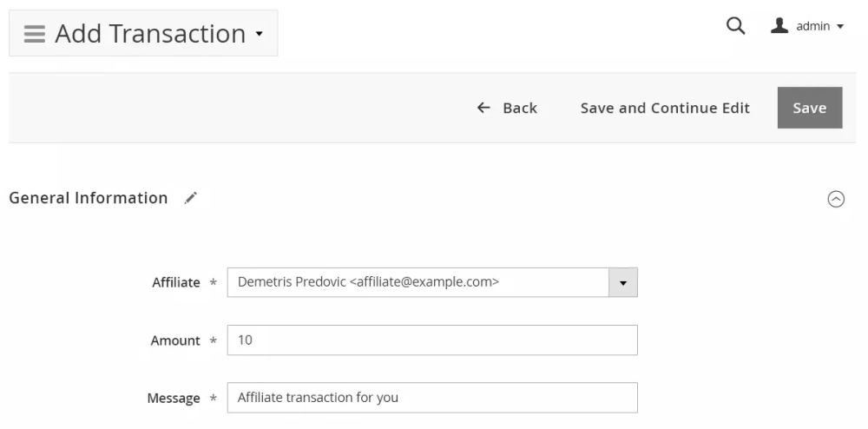
Task: Click the pencil edit icon
Action: tap(191, 198)
